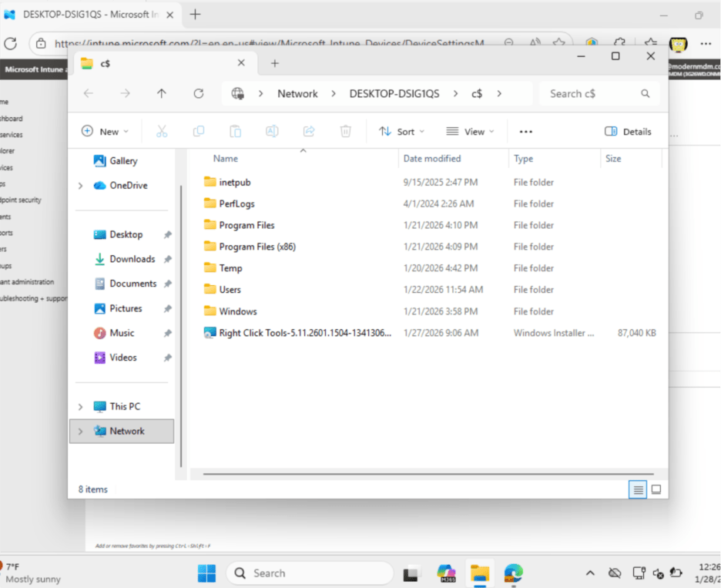Click the Paste icon in the toolbar

(x=235, y=131)
